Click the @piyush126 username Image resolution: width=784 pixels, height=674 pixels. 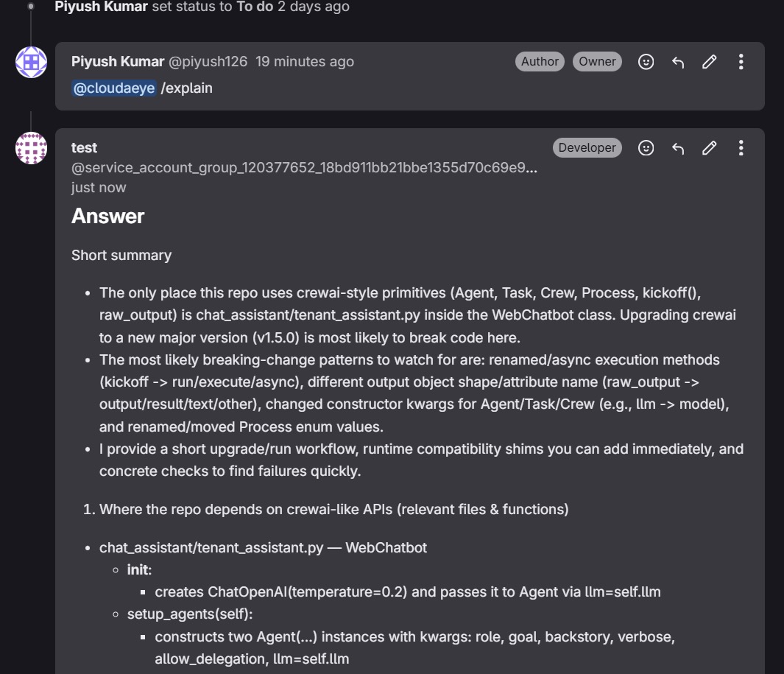(x=208, y=62)
